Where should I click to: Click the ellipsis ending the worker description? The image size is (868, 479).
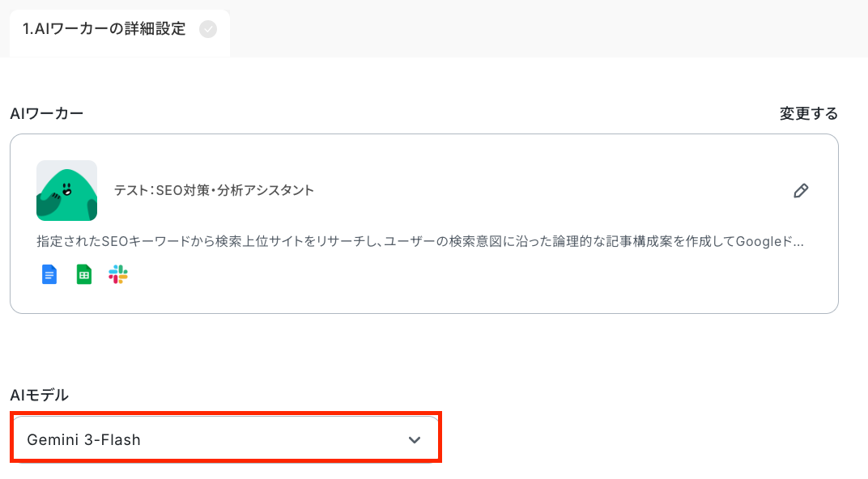[x=797, y=242]
